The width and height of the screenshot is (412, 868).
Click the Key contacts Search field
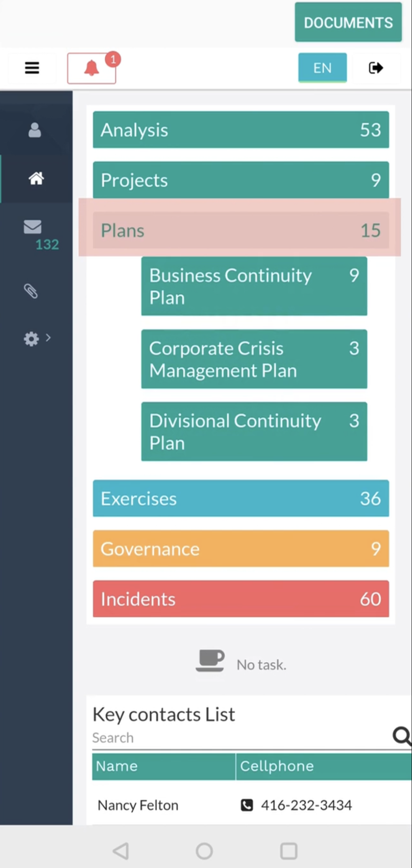[239, 737]
